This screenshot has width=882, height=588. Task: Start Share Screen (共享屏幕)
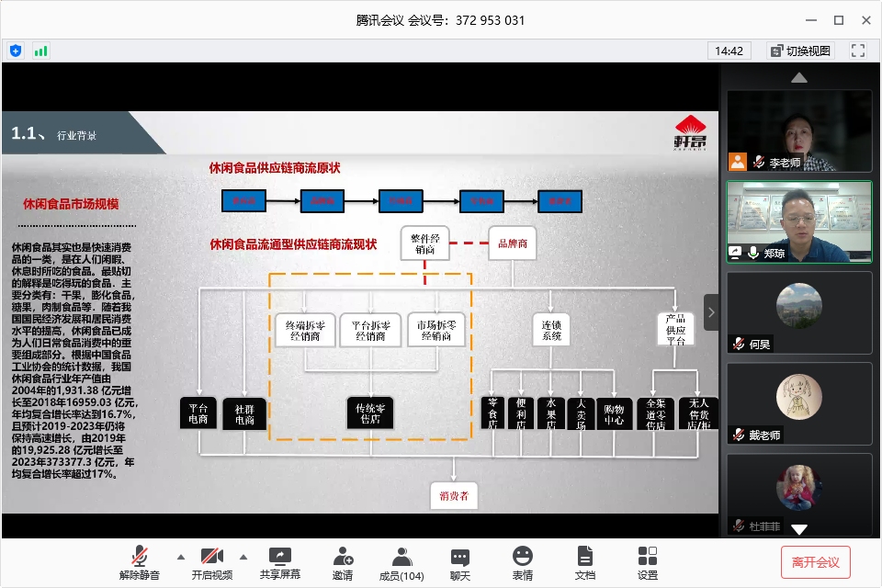(280, 561)
